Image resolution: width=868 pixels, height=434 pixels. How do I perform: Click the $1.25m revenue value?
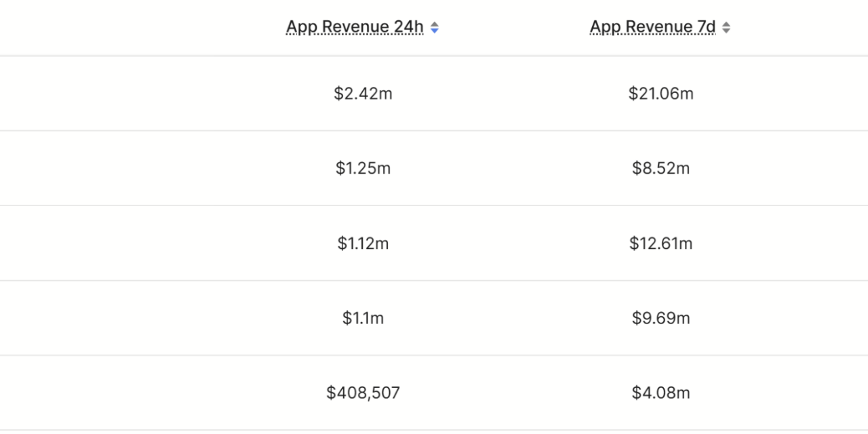(x=363, y=168)
